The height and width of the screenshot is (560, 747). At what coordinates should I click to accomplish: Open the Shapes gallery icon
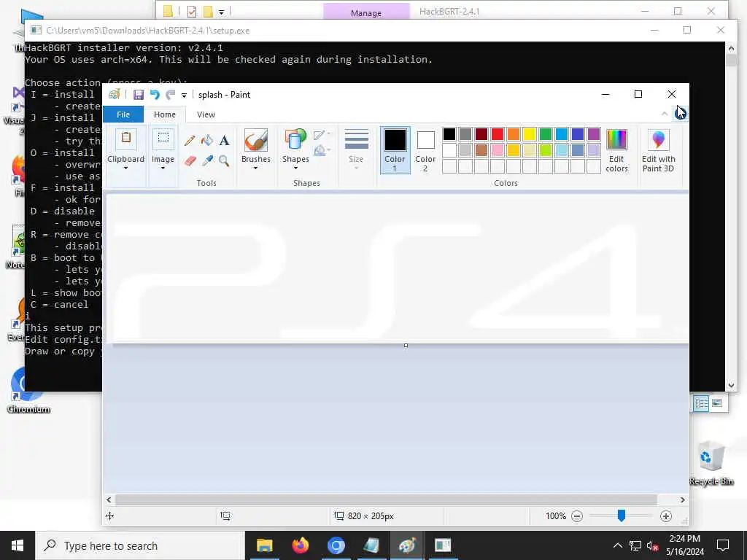[295, 140]
